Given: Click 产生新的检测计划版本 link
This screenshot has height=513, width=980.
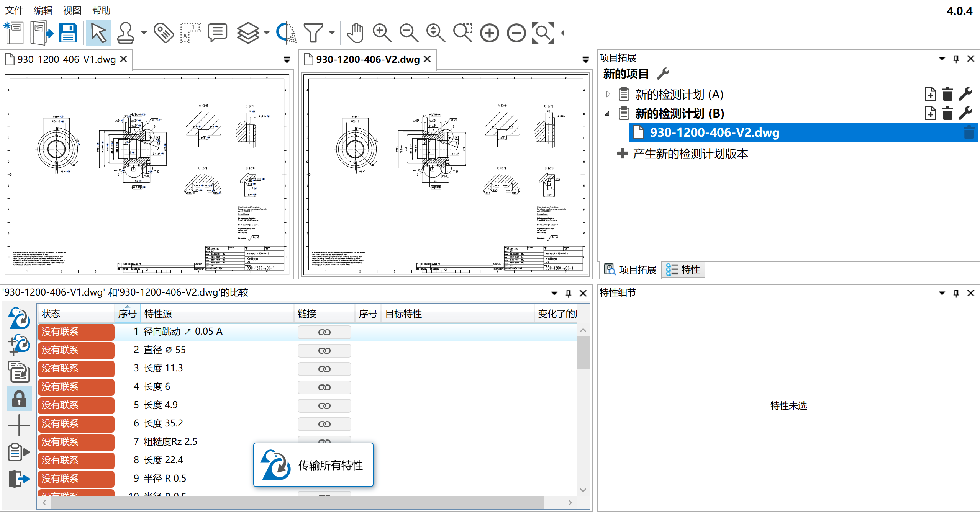Looking at the screenshot, I should point(690,154).
